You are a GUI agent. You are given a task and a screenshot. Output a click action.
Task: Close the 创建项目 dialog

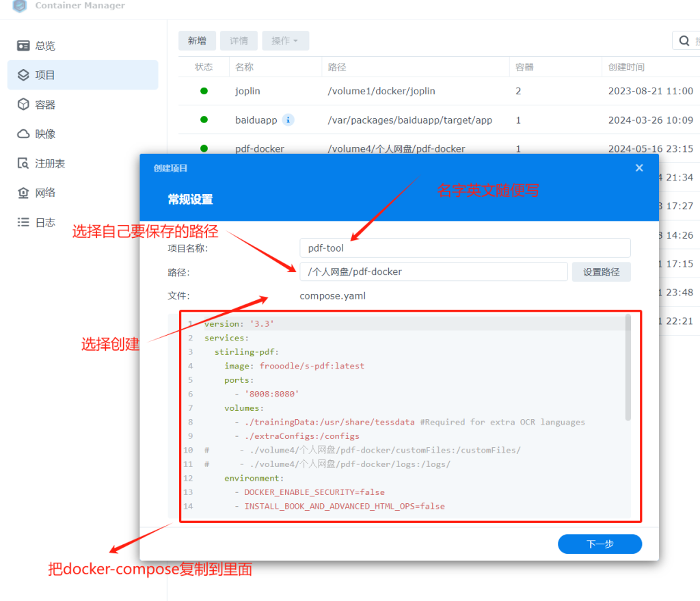639,168
